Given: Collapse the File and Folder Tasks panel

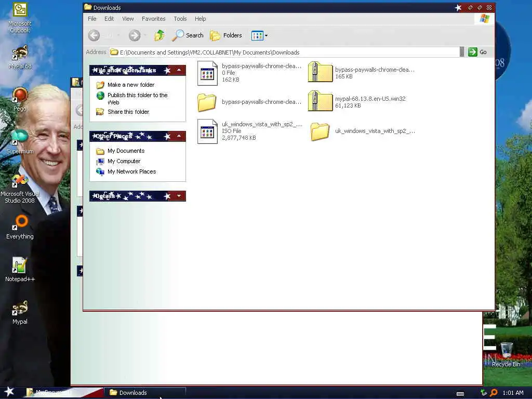Looking at the screenshot, I should point(179,70).
